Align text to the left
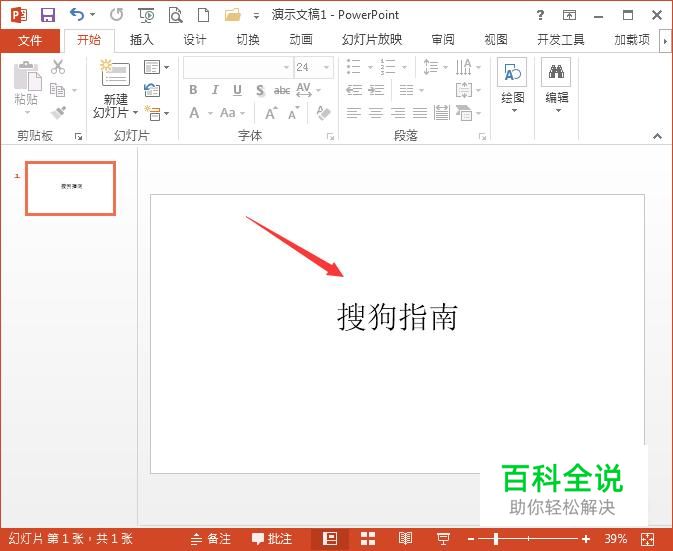The image size is (673, 551). (x=354, y=113)
